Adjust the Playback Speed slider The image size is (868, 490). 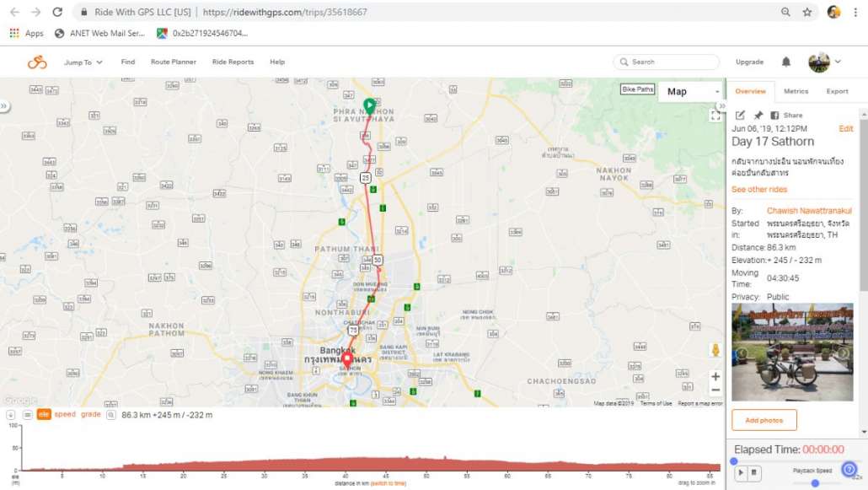tap(815, 482)
